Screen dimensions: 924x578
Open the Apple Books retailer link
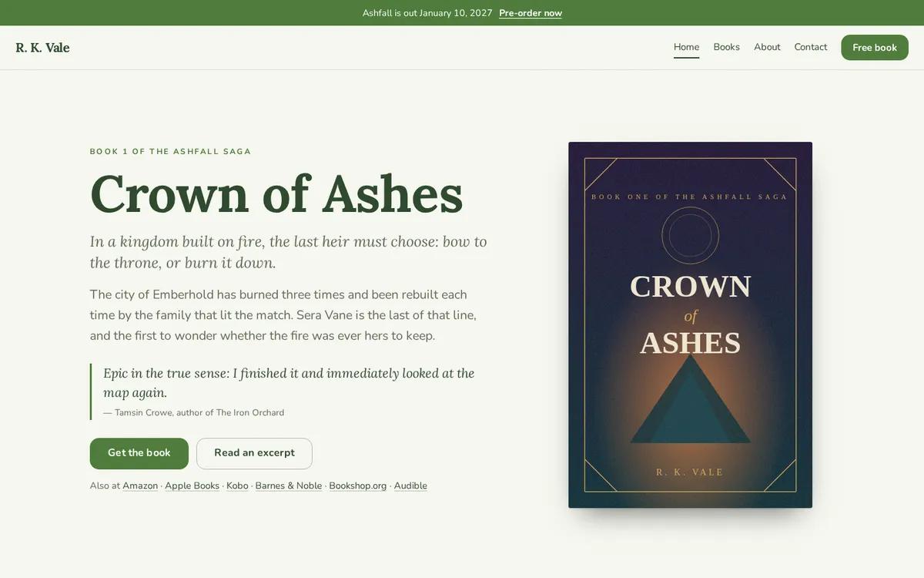point(192,486)
